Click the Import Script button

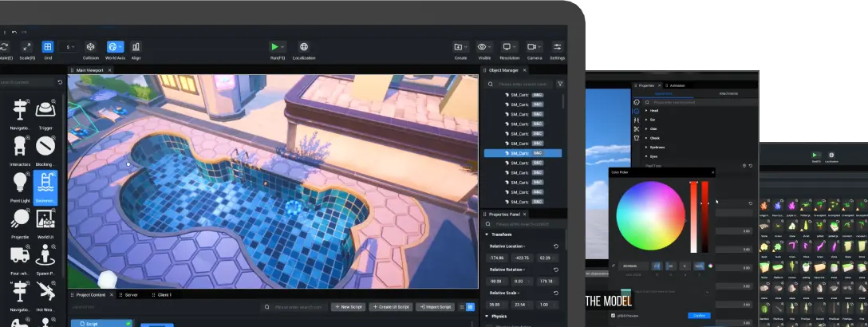pyautogui.click(x=434, y=307)
